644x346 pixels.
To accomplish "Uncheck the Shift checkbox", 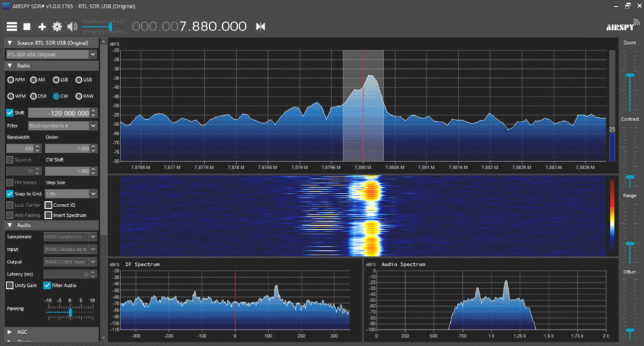I will (10, 113).
